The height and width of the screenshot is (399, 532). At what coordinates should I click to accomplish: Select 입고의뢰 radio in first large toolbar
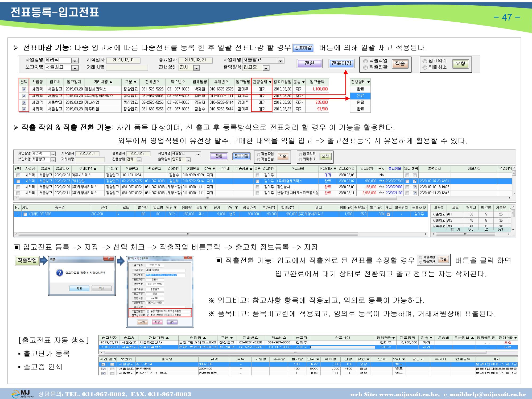(425, 61)
